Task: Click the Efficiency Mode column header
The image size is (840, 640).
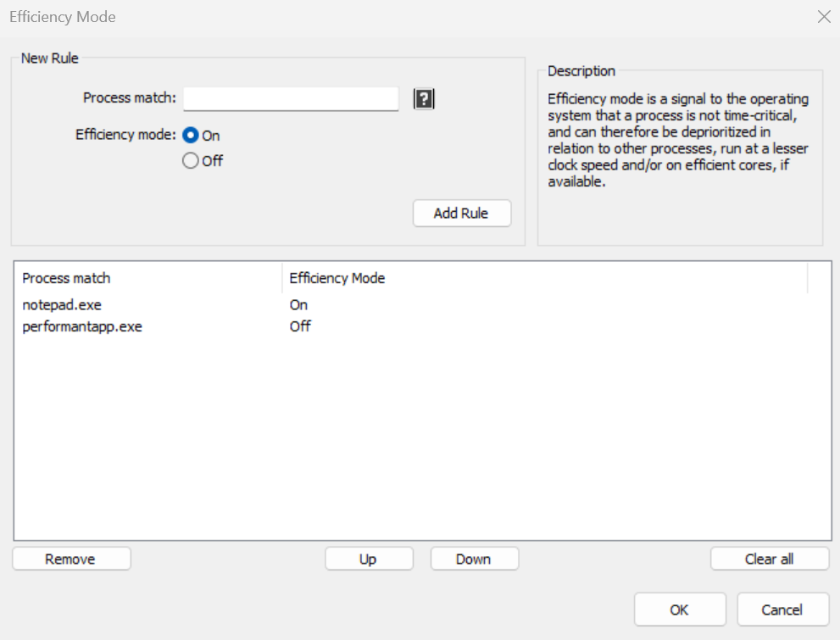Action: click(545, 278)
